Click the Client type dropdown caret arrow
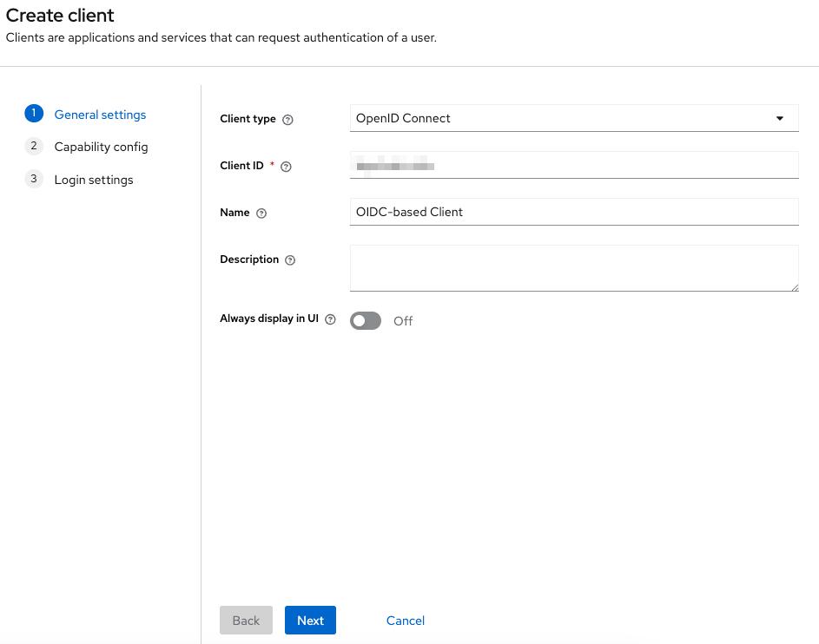The width and height of the screenshot is (819, 644). click(x=779, y=118)
